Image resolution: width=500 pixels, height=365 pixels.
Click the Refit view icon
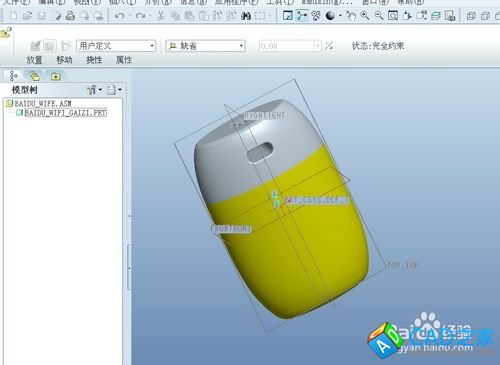click(x=393, y=16)
